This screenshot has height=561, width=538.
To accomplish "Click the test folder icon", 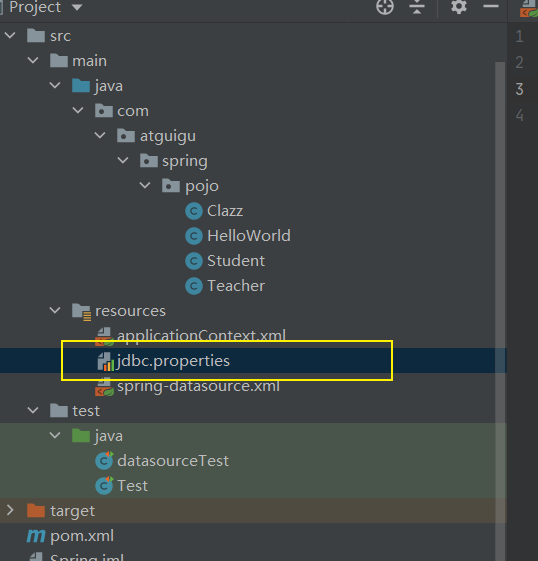I will (59, 410).
